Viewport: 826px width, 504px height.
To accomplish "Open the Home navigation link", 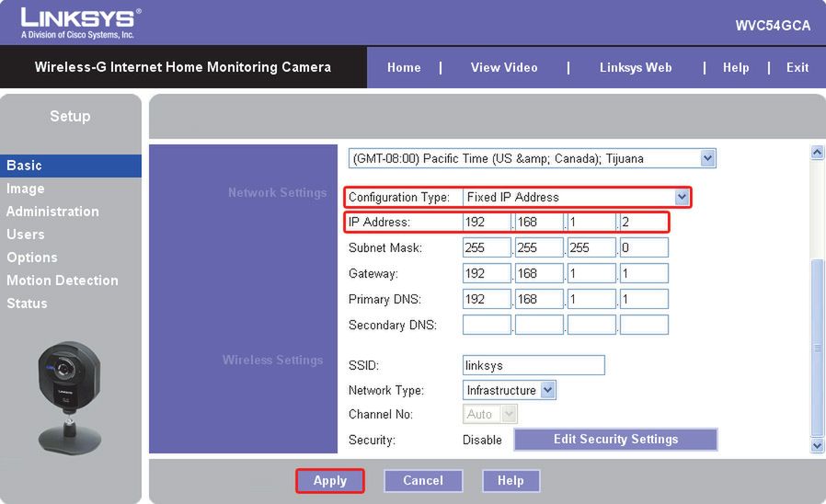I will tap(404, 67).
